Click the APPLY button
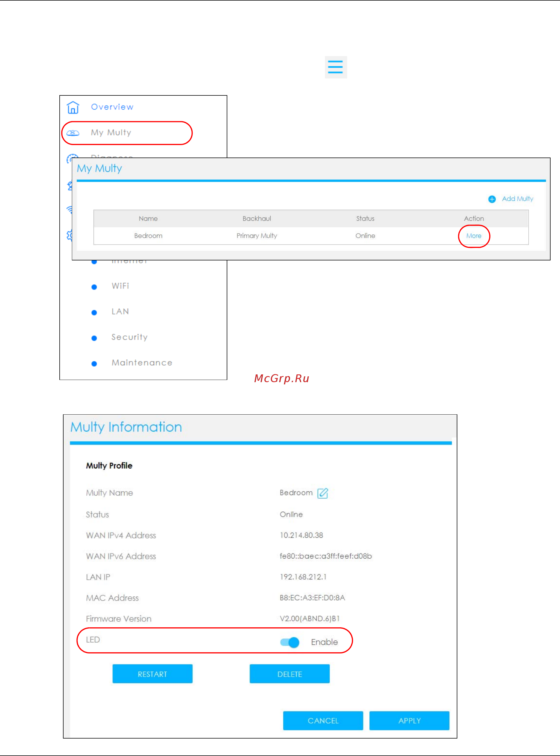Viewport: 560px width, 756px height. point(410,721)
